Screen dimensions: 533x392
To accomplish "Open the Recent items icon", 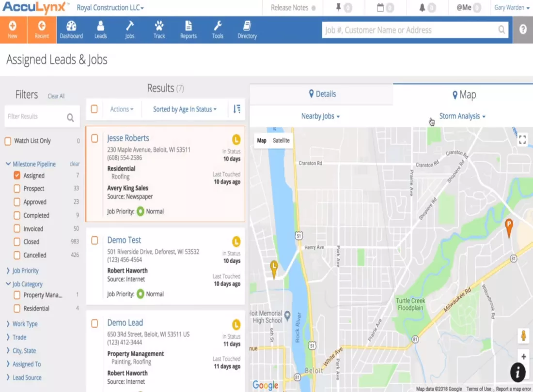I will click(x=42, y=26).
